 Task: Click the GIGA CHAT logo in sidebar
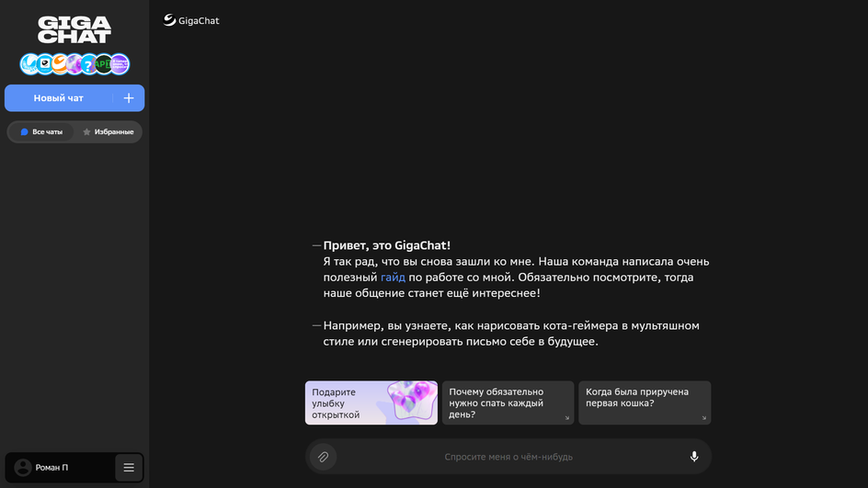click(x=74, y=30)
